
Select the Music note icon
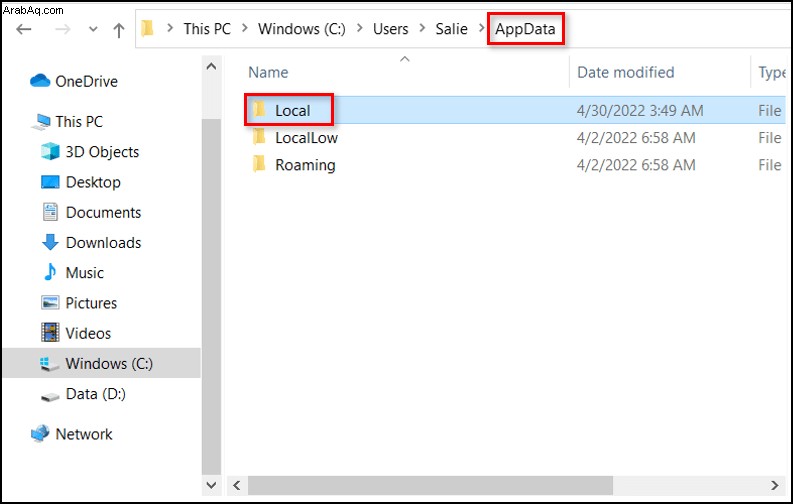[x=50, y=272]
